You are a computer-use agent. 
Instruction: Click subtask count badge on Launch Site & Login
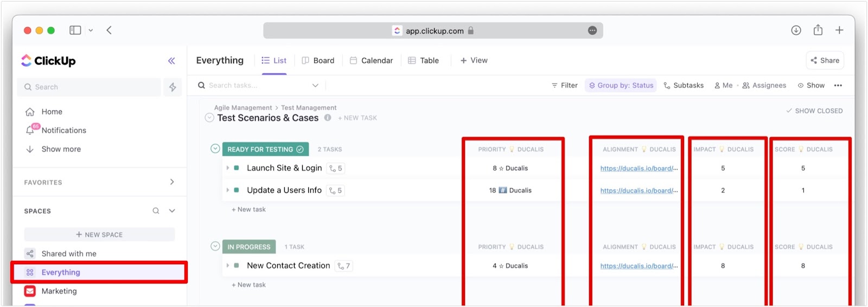click(x=336, y=169)
